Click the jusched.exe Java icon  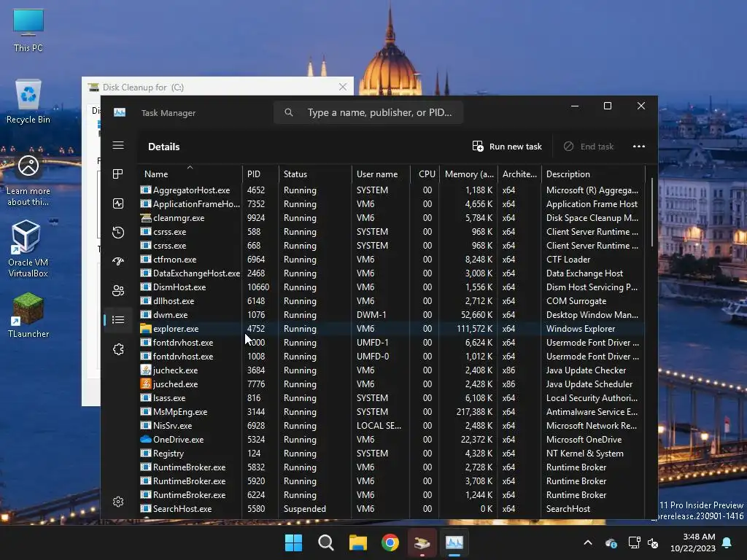[x=146, y=384]
